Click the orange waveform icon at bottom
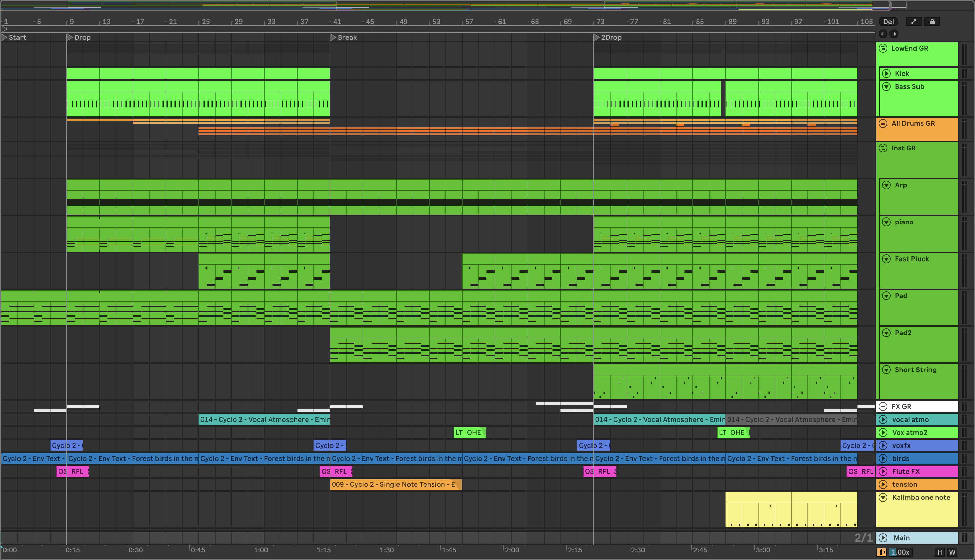 tap(882, 552)
